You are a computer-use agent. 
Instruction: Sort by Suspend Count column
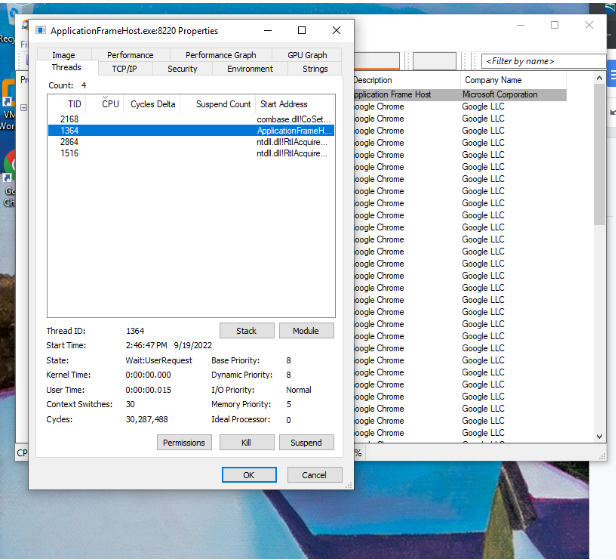[218, 104]
